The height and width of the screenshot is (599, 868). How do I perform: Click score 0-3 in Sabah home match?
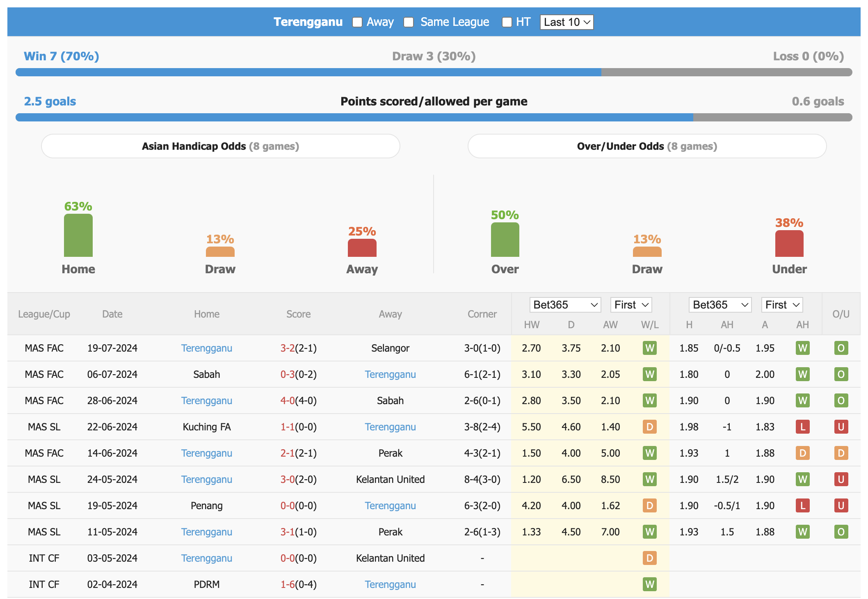coord(288,374)
